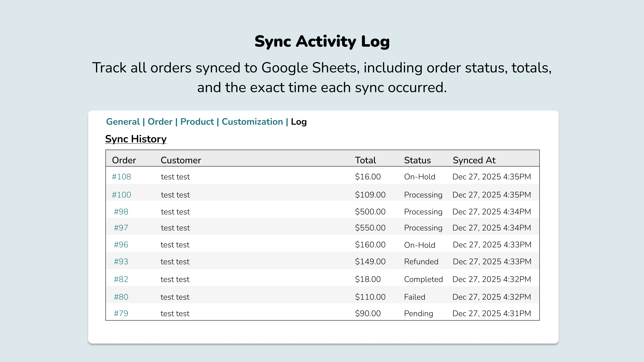Screen dimensions: 644x362
Task: Click synced time of order #96
Action: 492,245
